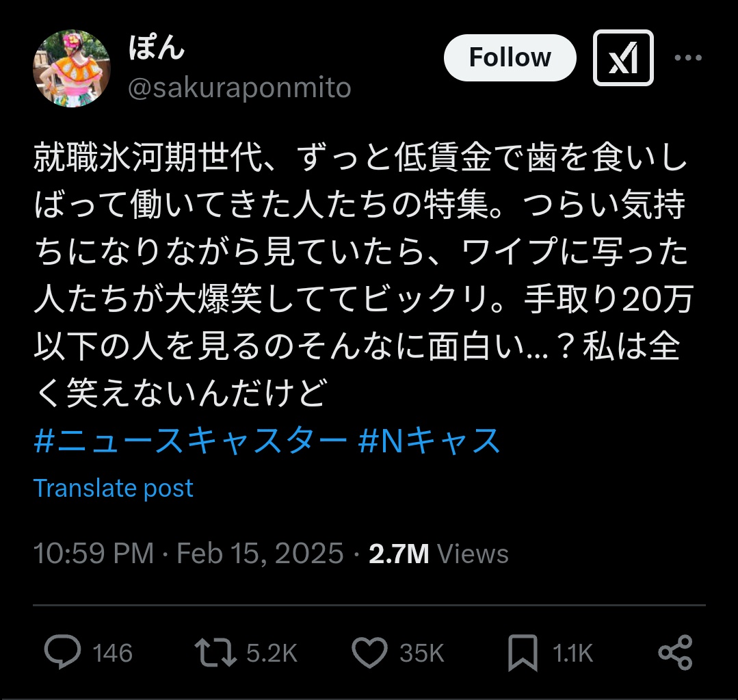738x700 pixels.
Task: Open the #ニュースキャスター hashtag
Action: pos(190,441)
